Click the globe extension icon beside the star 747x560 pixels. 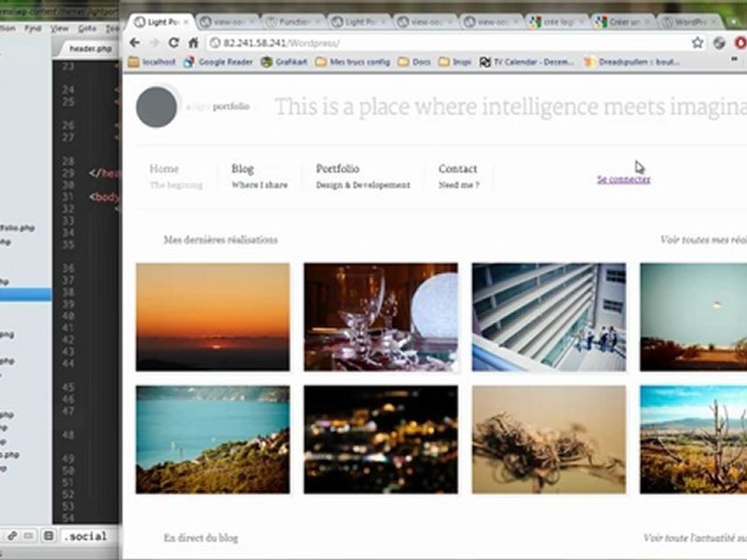pos(719,43)
